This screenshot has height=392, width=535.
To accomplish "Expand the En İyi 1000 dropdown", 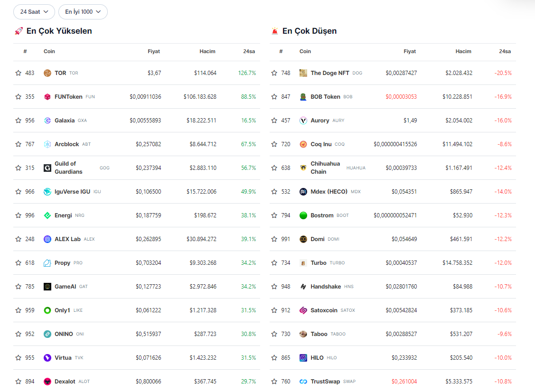I will coord(83,12).
